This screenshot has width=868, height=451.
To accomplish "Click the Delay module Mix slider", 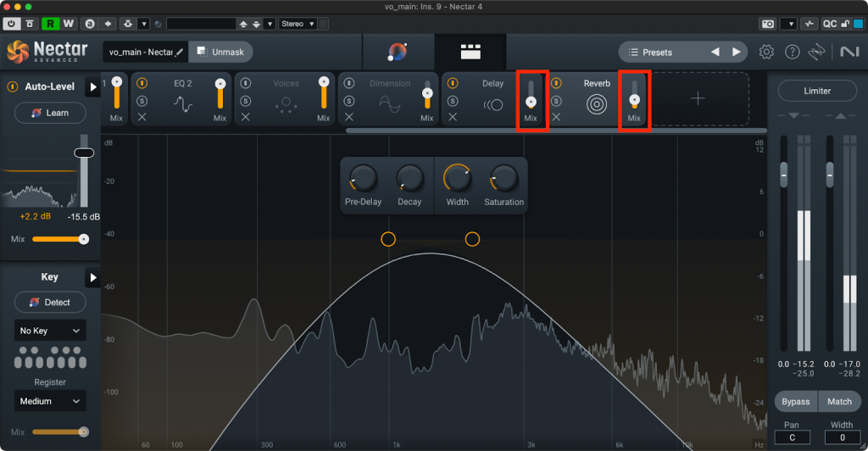I will pos(531,99).
